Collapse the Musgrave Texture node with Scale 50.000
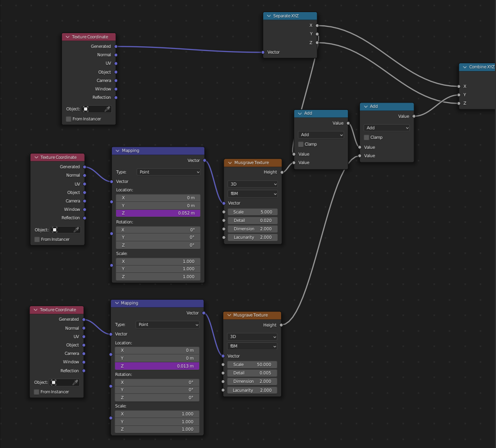 tap(229, 315)
